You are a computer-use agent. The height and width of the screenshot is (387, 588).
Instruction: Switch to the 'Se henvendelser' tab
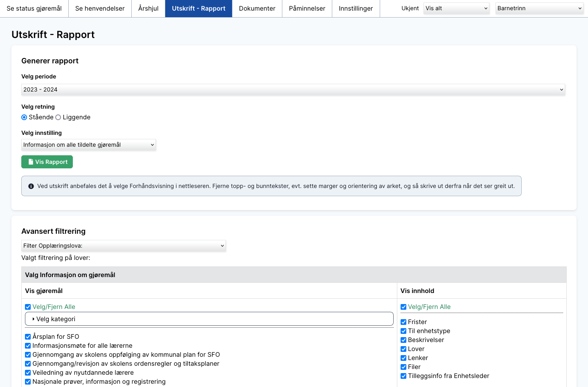[x=100, y=9]
